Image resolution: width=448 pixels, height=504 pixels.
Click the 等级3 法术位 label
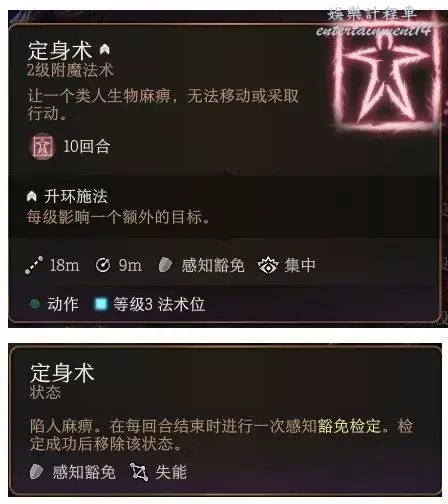[x=159, y=304]
